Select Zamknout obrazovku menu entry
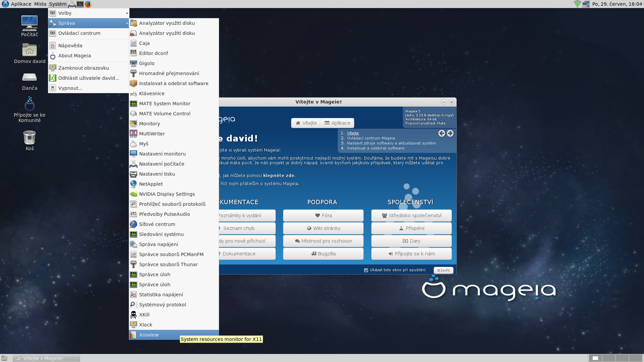This screenshot has height=362, width=644. 89,68
